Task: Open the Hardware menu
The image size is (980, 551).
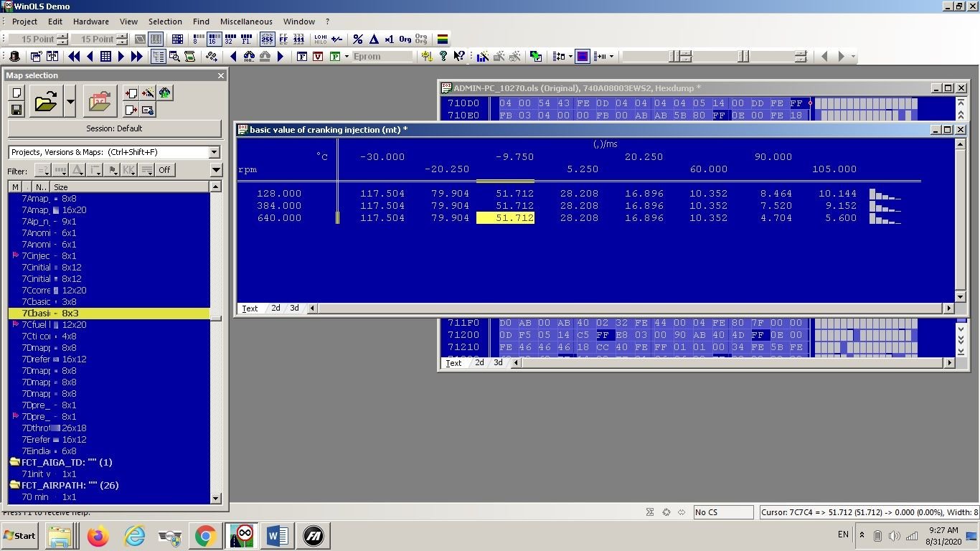Action: (91, 22)
